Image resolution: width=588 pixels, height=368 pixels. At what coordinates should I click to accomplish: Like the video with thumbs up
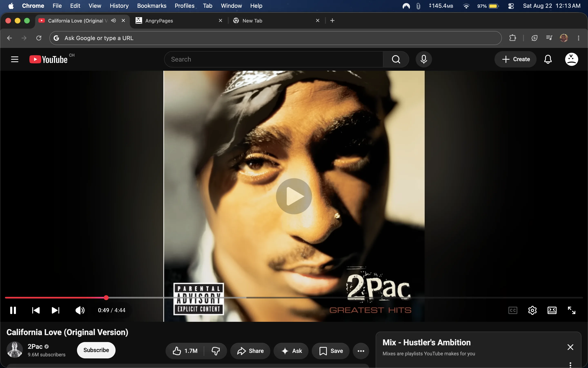tap(185, 351)
